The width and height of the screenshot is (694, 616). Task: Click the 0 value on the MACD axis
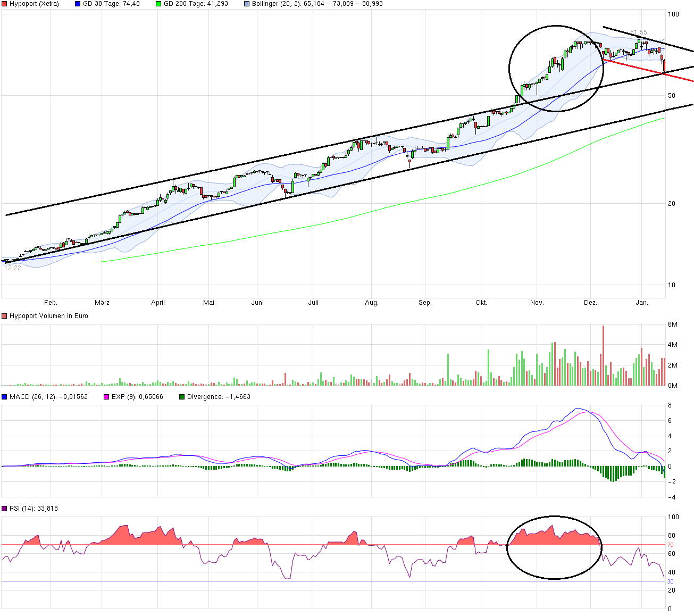pos(670,467)
